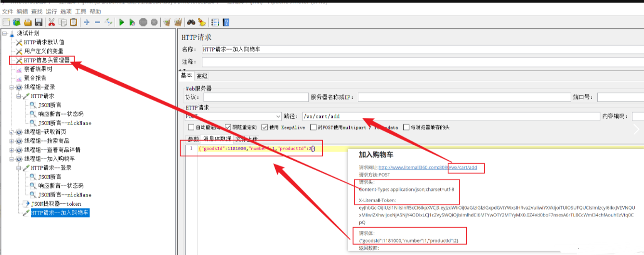The width and height of the screenshot is (644, 255).
Task: Expand the 线程组--获取首页 node
Action: tap(12, 132)
